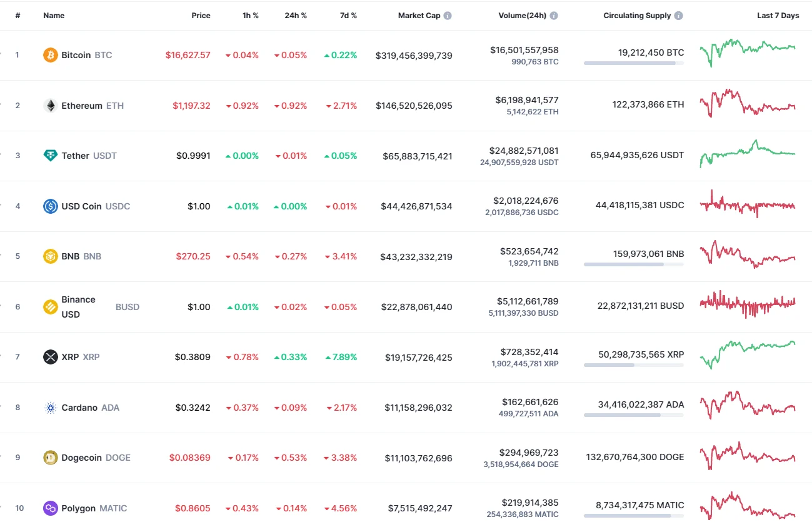This screenshot has height=527, width=812.
Task: Sort the table by the Price column
Action: click(x=201, y=16)
